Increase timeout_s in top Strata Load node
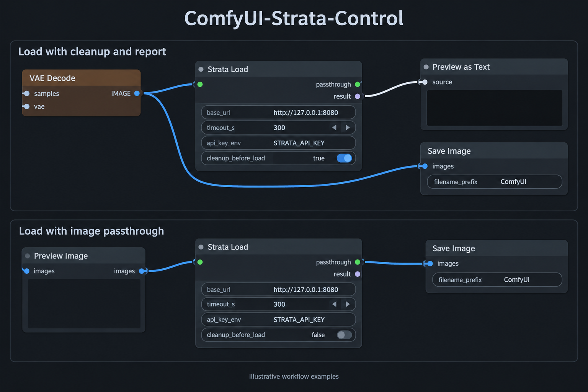The width and height of the screenshot is (588, 392). [348, 127]
